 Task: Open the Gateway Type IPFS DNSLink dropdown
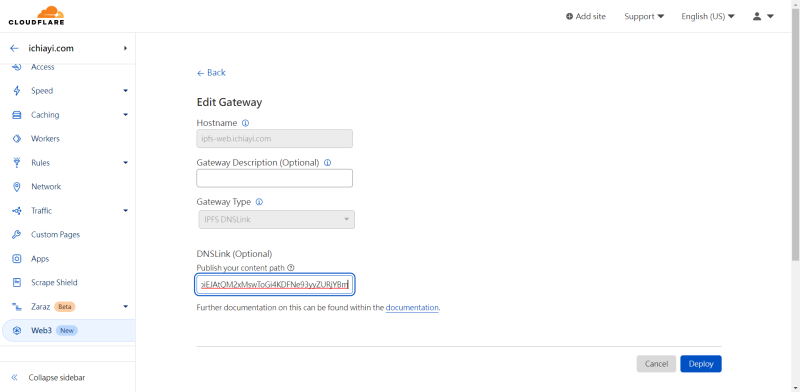point(276,219)
